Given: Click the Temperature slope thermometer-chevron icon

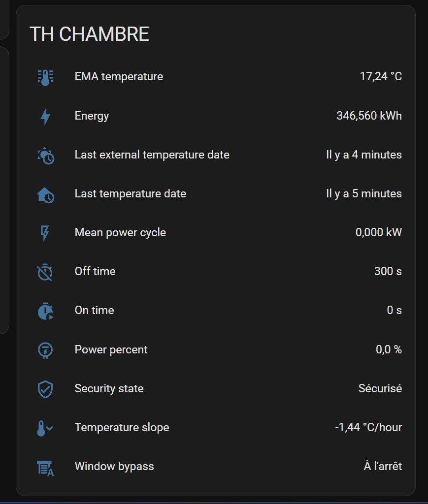Looking at the screenshot, I should click(x=45, y=428).
